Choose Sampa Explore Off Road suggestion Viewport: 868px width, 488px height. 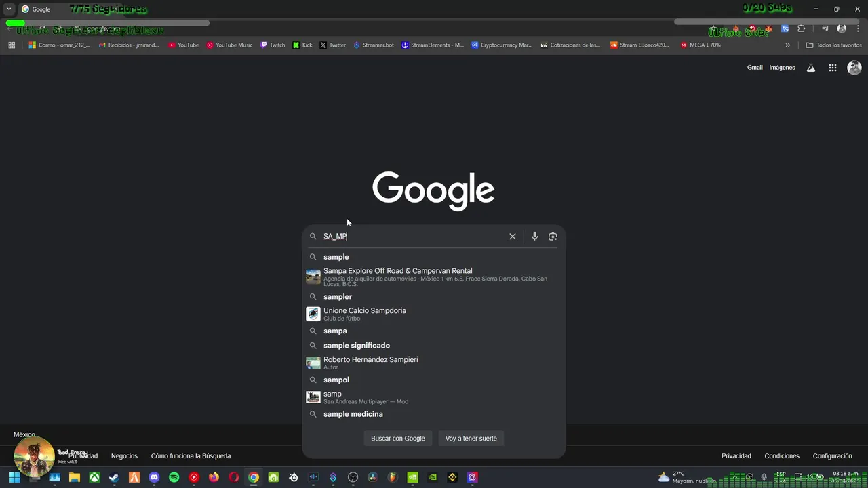click(x=433, y=277)
